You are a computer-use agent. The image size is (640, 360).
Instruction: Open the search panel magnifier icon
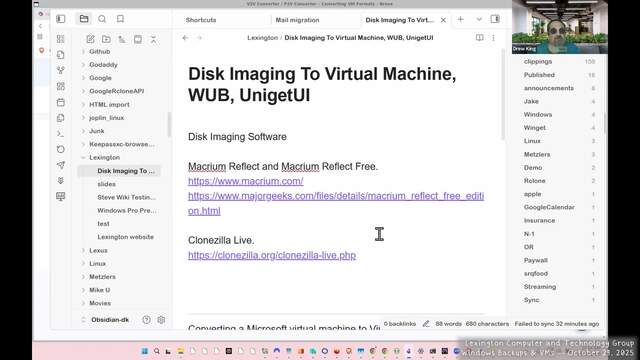click(x=102, y=19)
